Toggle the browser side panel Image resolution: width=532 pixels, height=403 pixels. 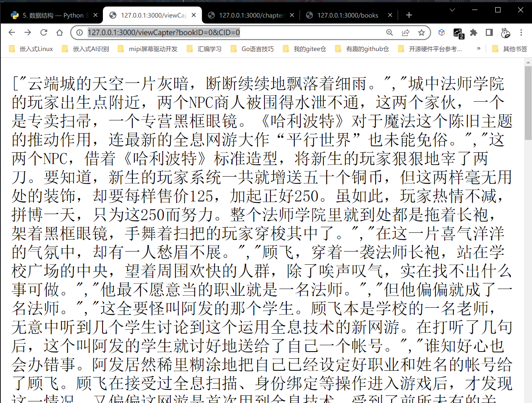tap(489, 33)
